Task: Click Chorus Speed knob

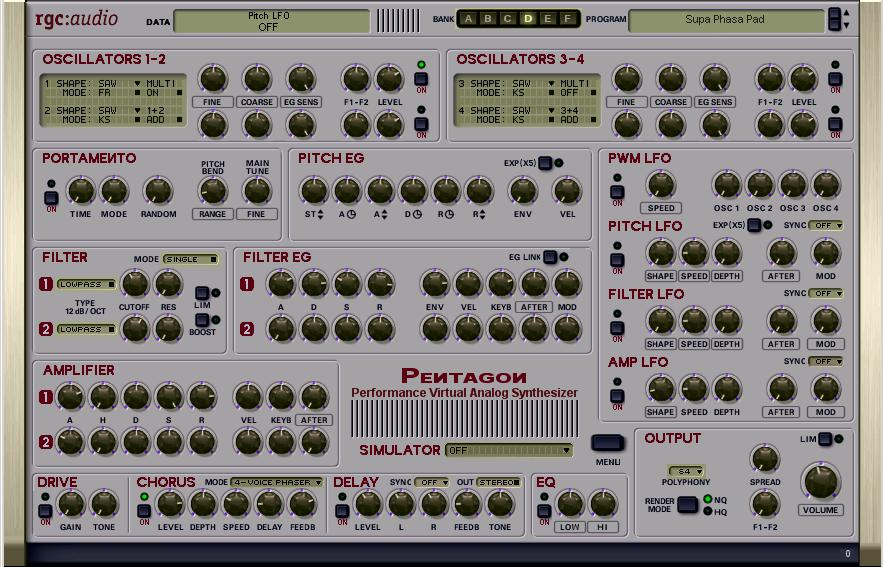Action: click(236, 504)
